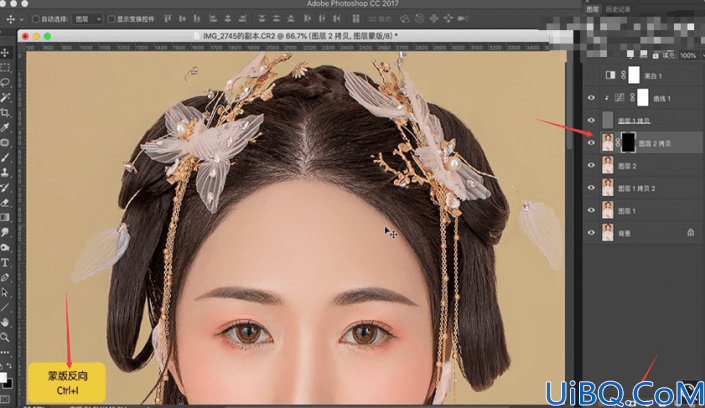The image size is (705, 408).
Task: Select the 图层 1 layer row
Action: click(643, 211)
